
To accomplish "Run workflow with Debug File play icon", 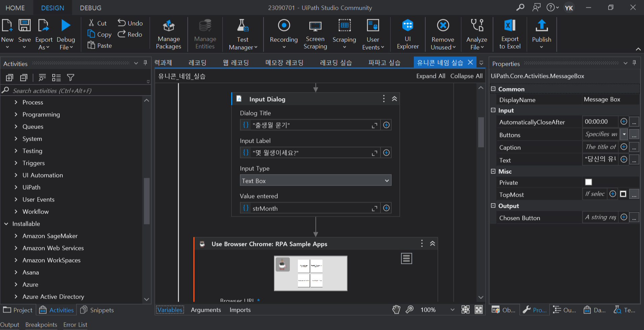I will click(x=66, y=25).
